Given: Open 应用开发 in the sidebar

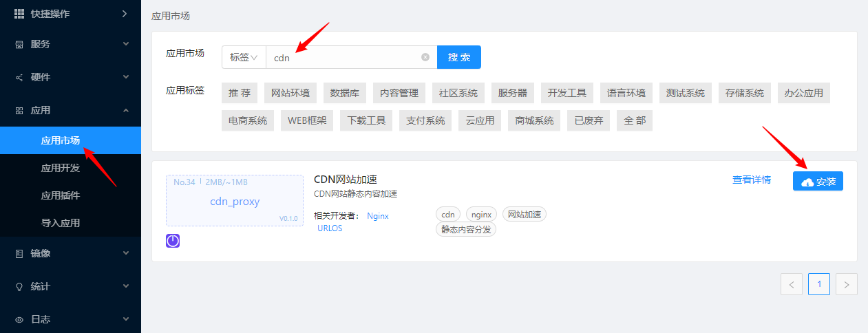Looking at the screenshot, I should [61, 168].
